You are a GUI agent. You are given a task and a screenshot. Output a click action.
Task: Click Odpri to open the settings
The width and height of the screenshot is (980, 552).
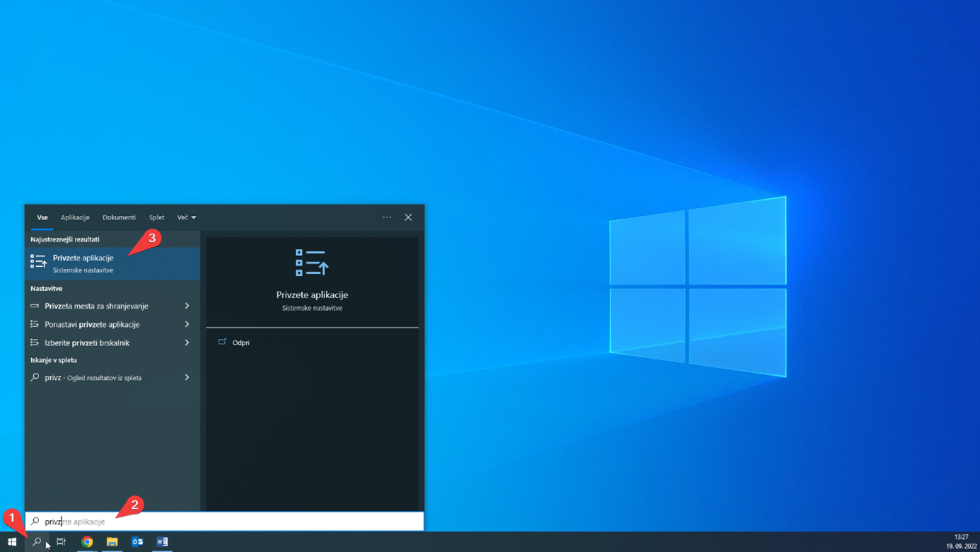(x=240, y=343)
